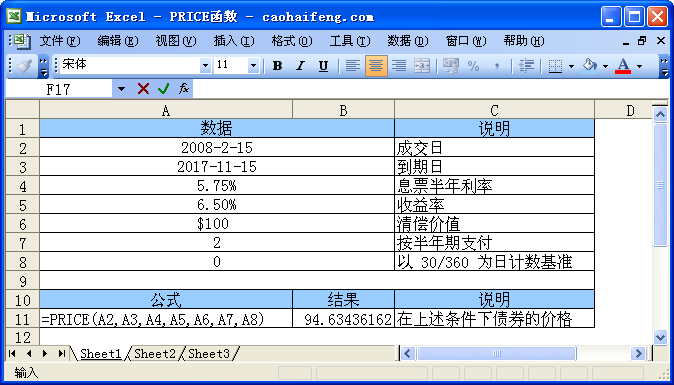Open Font Color dropdown arrow
The width and height of the screenshot is (674, 385).
[639, 66]
